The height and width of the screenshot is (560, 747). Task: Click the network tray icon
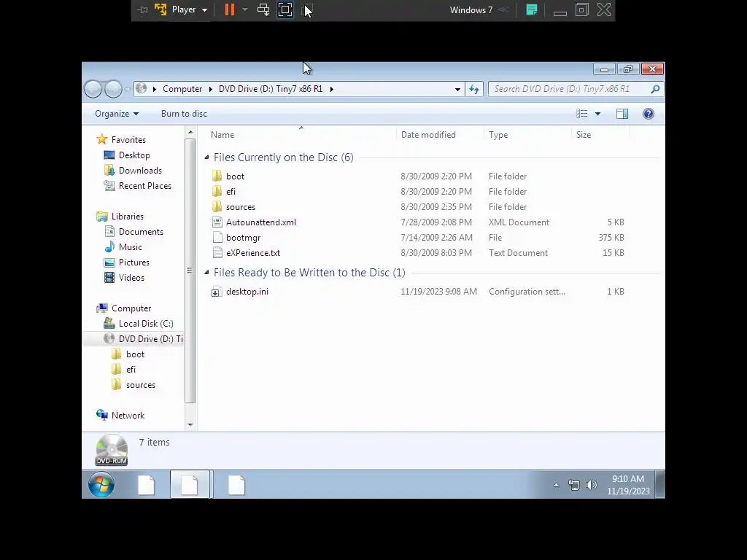[573, 485]
